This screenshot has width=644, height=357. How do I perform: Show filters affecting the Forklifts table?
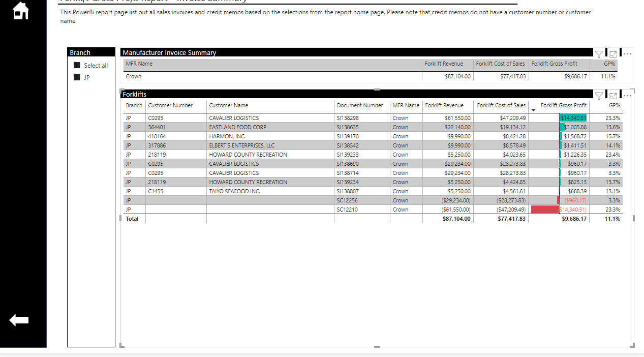pyautogui.click(x=599, y=95)
